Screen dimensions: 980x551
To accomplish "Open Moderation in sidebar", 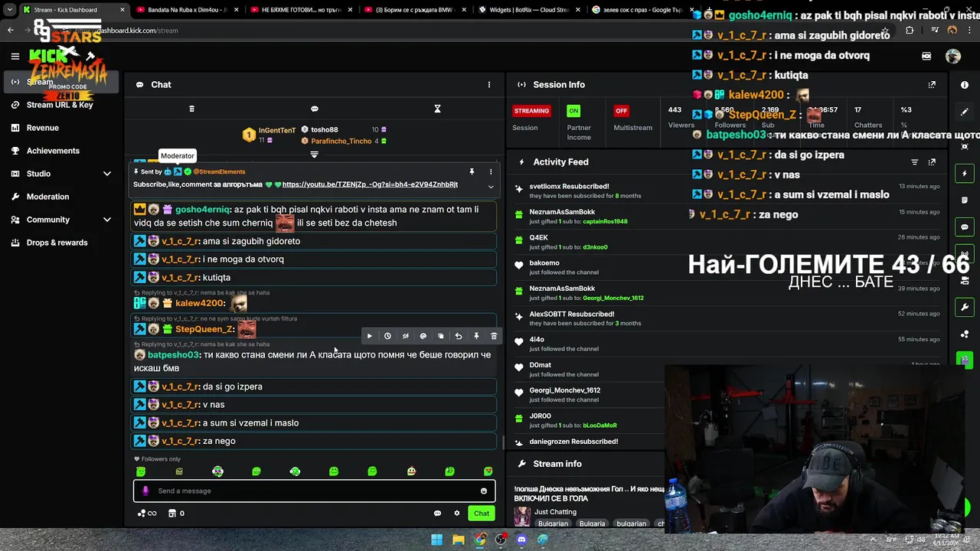I will 47,197.
